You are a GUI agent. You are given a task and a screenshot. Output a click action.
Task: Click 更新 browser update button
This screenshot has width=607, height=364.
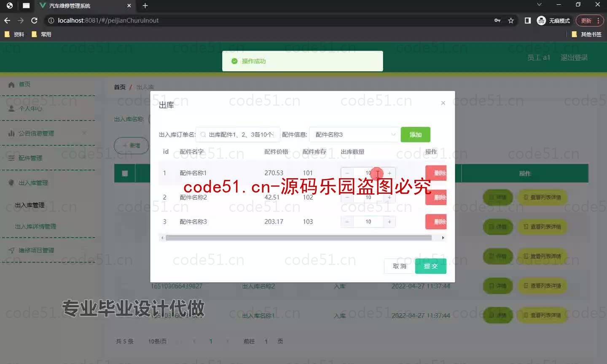(590, 20)
